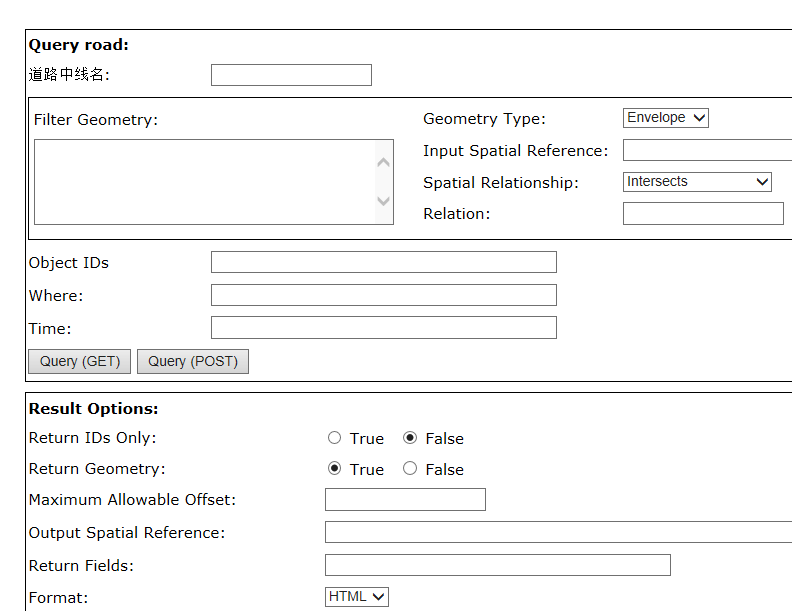Focus the Maximum Allowable Offset field
The height and width of the screenshot is (611, 792).
point(405,500)
